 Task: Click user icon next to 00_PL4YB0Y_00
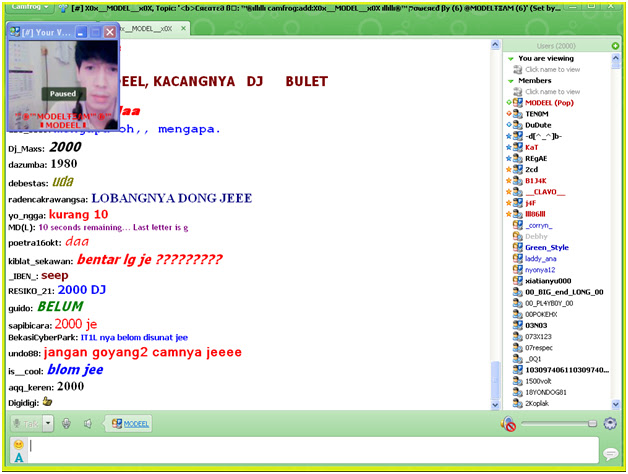(518, 303)
